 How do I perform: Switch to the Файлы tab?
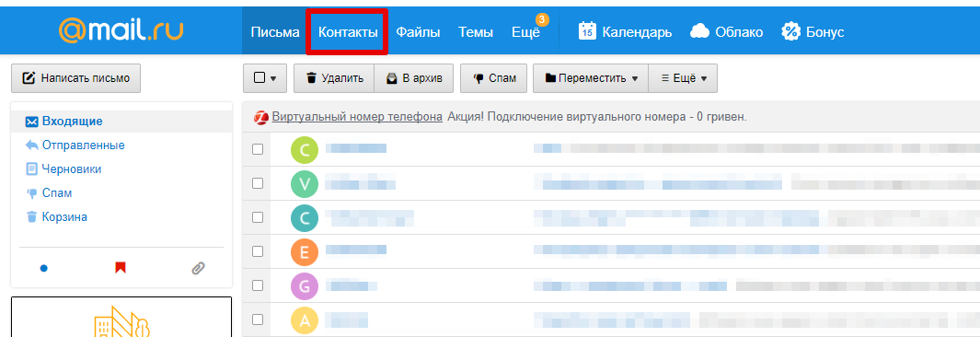(418, 32)
